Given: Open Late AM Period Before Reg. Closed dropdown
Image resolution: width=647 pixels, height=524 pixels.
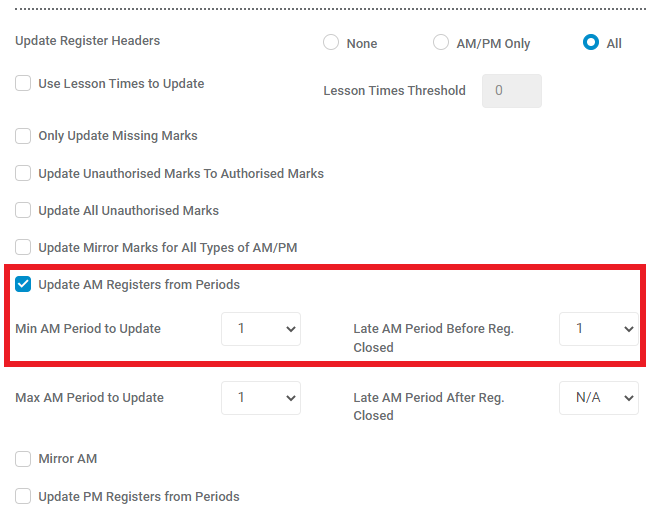Looking at the screenshot, I should tap(599, 329).
